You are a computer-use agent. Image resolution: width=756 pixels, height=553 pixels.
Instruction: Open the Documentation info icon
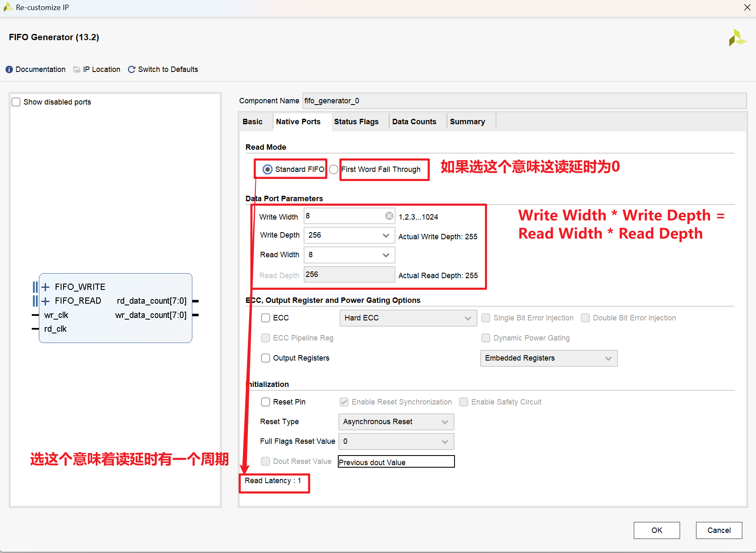point(9,69)
